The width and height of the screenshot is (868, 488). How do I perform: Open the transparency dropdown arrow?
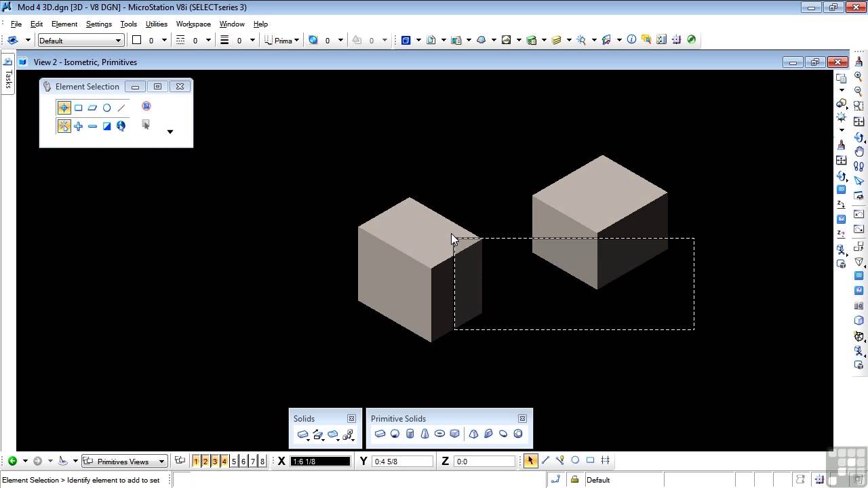[384, 41]
